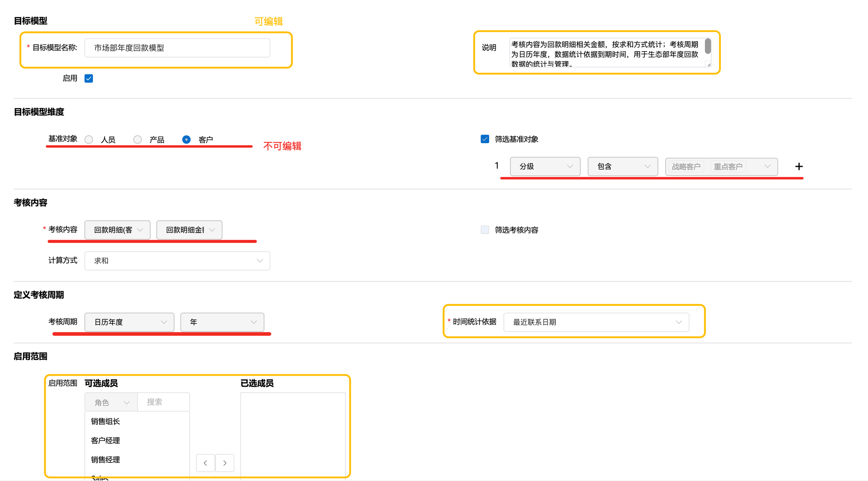Select the 产品 radio button
The width and height of the screenshot is (868, 481).
(138, 140)
